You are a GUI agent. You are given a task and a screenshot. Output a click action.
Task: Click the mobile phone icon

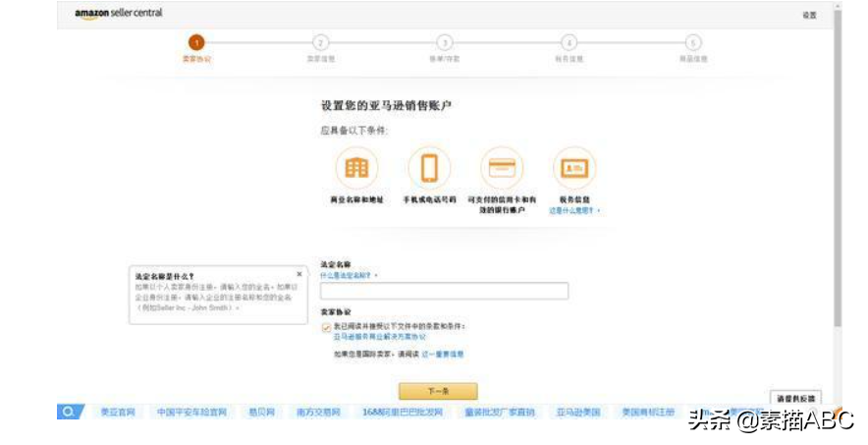tap(429, 168)
